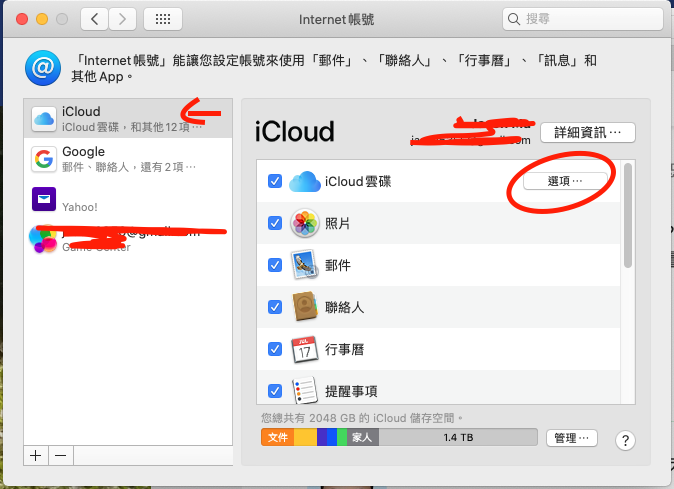Viewport: 674px width, 489px height.
Task: Click the iCloud Drive cloud icon in list
Action: [x=305, y=181]
